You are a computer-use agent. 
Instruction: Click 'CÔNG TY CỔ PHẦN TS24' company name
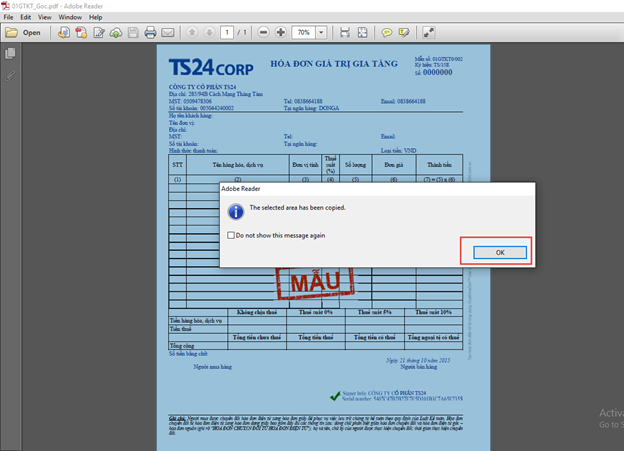(202, 87)
